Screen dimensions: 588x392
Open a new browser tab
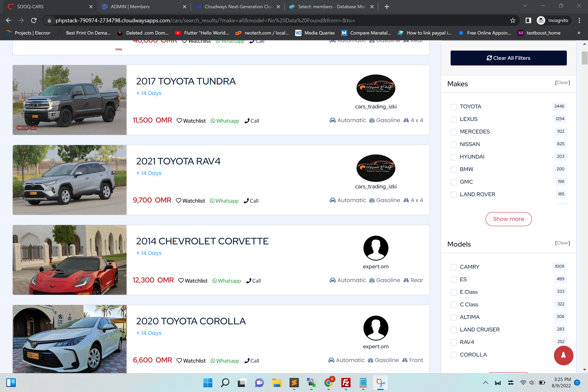pyautogui.click(x=387, y=7)
